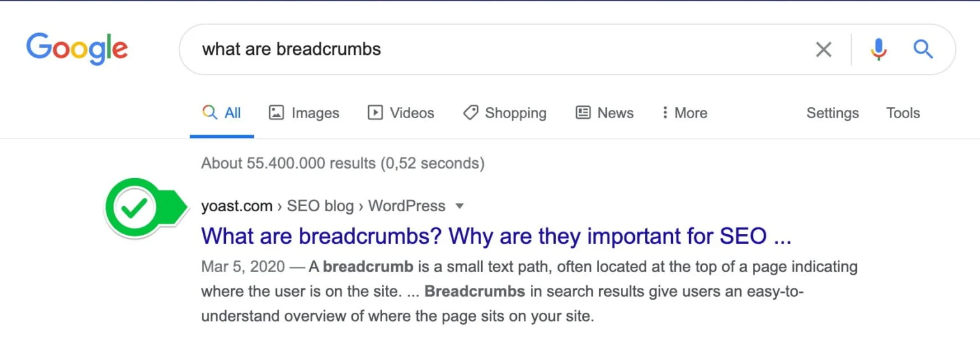The image size is (980, 337).
Task: Open the More search categories menu
Action: click(x=684, y=113)
